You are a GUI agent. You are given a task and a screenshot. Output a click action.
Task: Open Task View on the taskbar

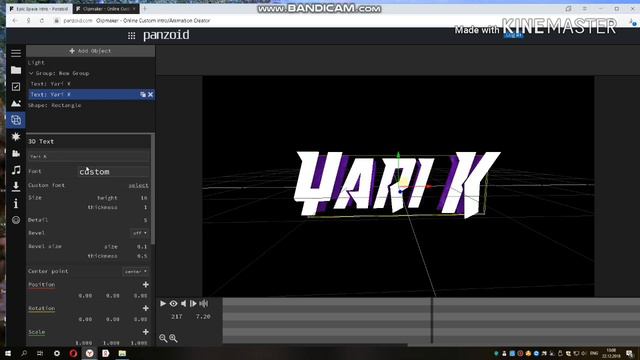tap(40, 353)
